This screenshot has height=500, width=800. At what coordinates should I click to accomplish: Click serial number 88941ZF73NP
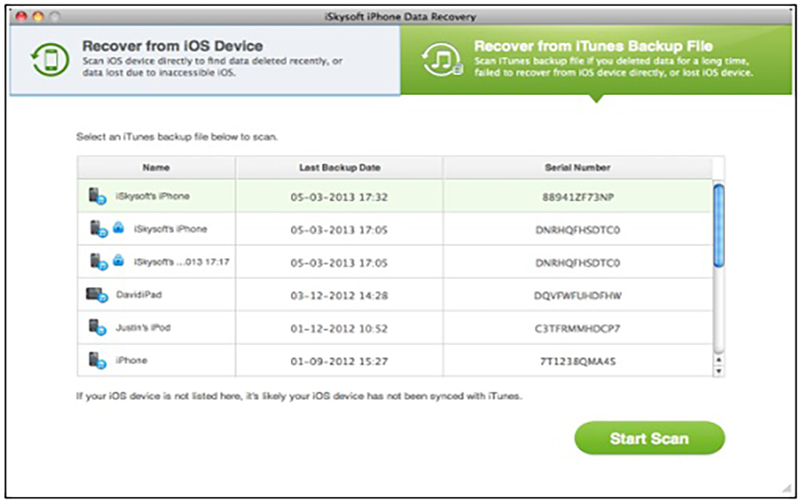coord(578,197)
